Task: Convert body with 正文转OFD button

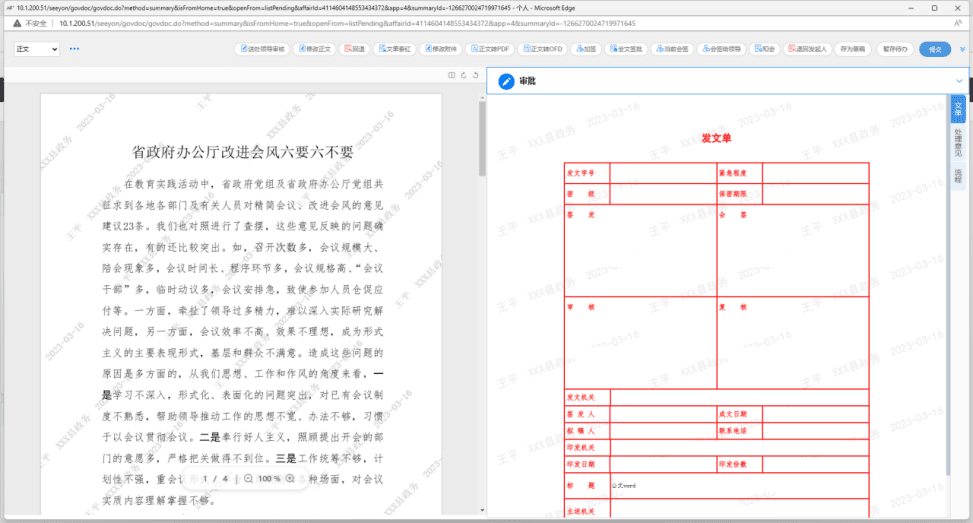Action: point(543,49)
